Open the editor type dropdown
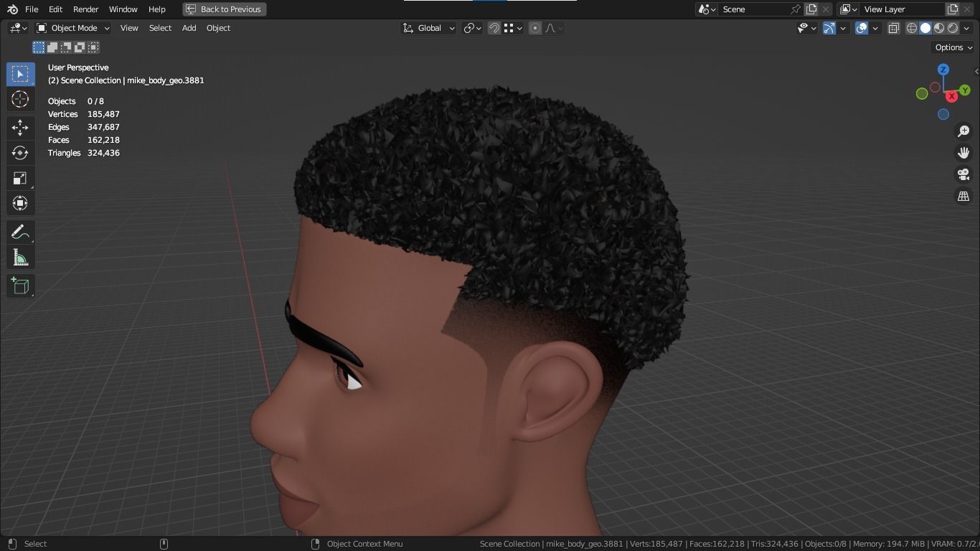The height and width of the screenshot is (551, 980). coord(18,28)
